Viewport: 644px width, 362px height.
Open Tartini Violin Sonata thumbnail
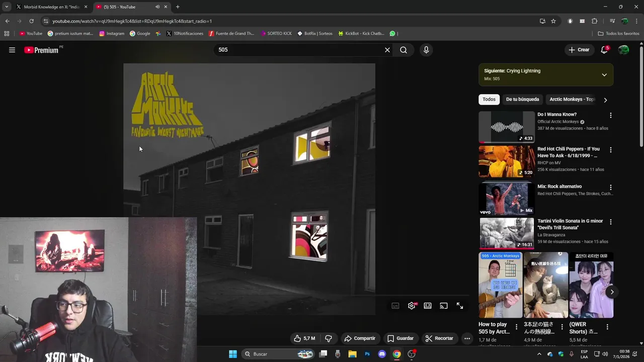point(507,233)
